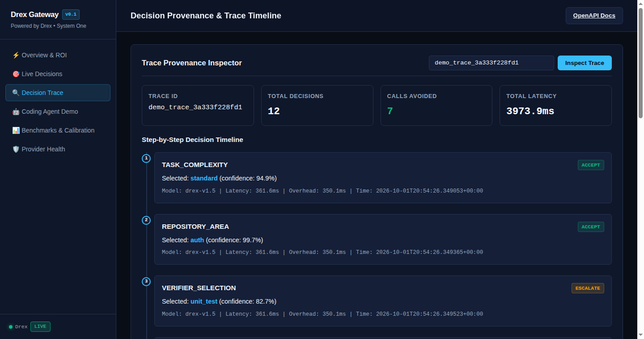Click the selected value 'auth'
Screen dimensions: 644x339
[197, 240]
